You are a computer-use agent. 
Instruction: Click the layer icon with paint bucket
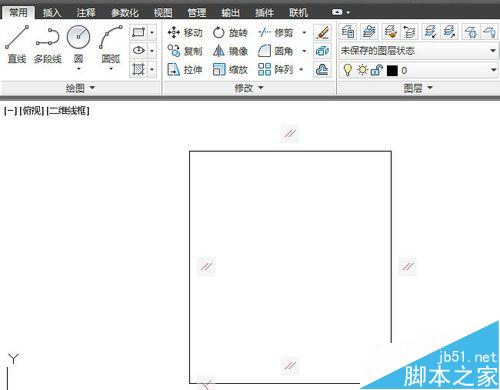[391, 32]
